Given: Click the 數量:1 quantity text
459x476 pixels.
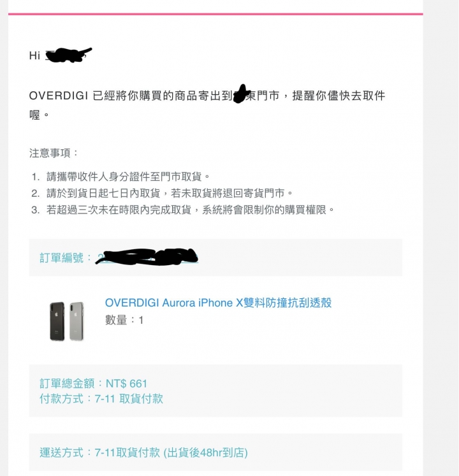Looking at the screenshot, I should [x=124, y=320].
